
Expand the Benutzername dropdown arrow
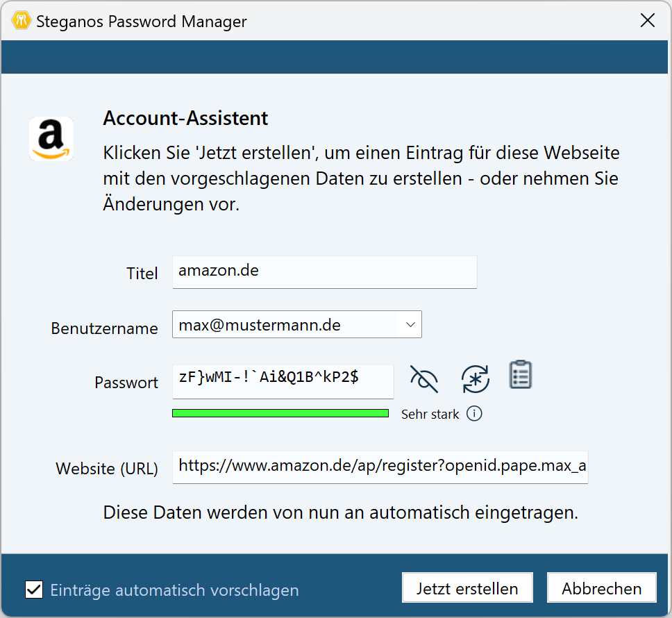410,324
